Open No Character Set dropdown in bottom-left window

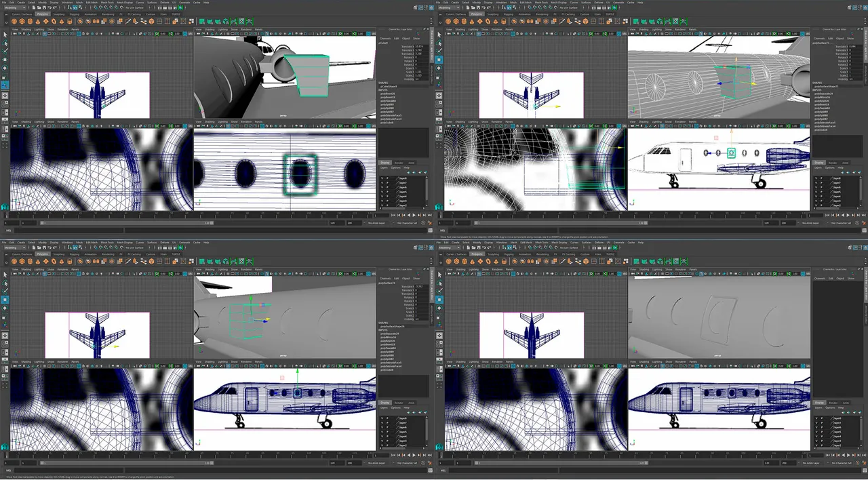pyautogui.click(x=407, y=463)
